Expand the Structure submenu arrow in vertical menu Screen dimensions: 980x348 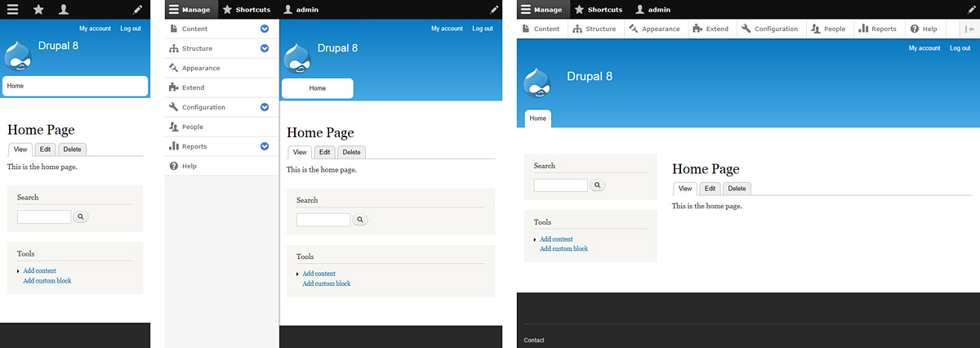pyautogui.click(x=265, y=48)
